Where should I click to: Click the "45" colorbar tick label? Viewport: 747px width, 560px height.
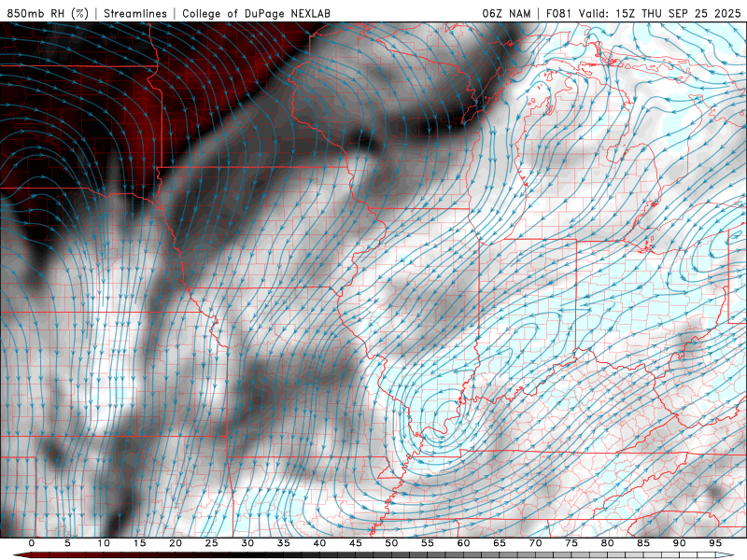click(x=356, y=543)
